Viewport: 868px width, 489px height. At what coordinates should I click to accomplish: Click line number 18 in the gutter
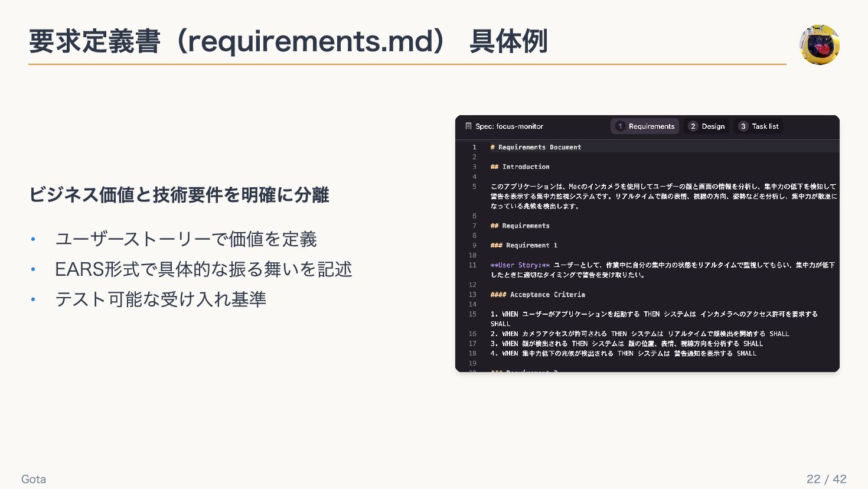coord(472,353)
